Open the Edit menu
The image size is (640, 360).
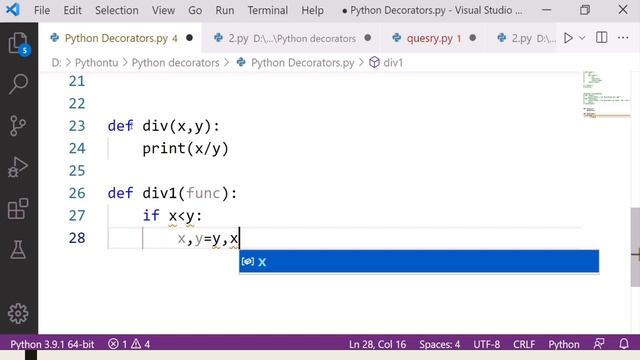click(x=72, y=10)
